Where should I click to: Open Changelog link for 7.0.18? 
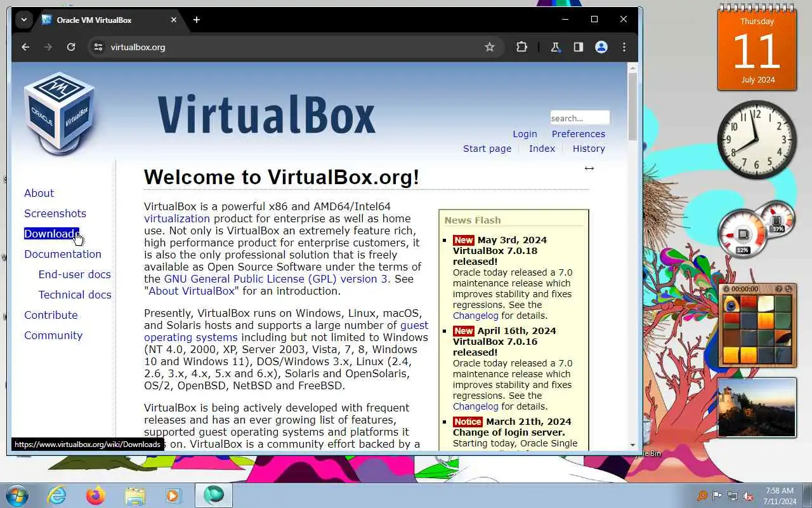(x=476, y=316)
